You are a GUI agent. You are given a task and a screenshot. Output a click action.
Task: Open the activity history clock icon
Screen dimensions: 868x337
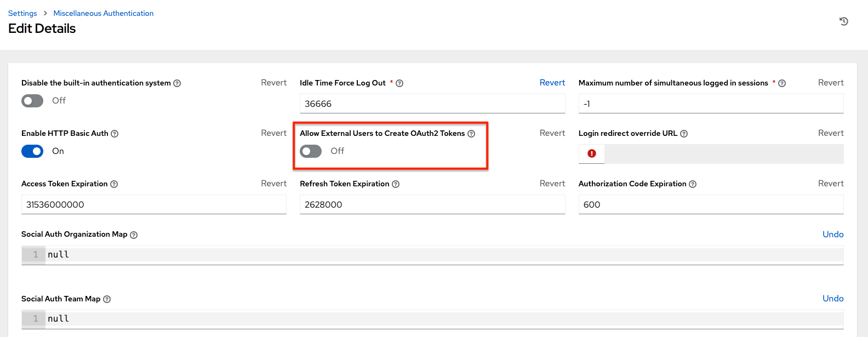(844, 21)
